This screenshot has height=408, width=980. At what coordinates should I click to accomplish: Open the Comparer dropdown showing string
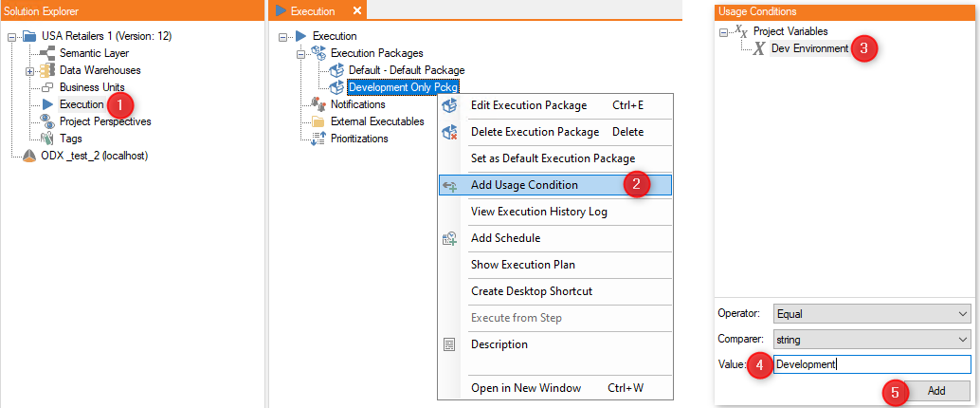tap(871, 340)
